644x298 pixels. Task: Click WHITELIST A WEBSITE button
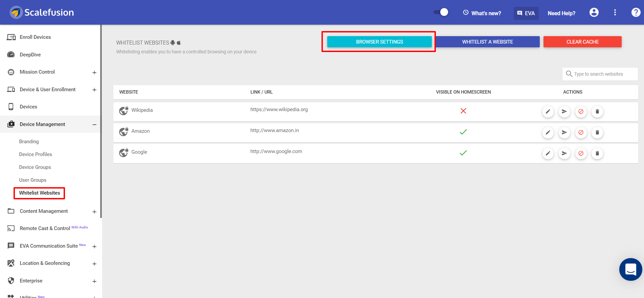(487, 42)
